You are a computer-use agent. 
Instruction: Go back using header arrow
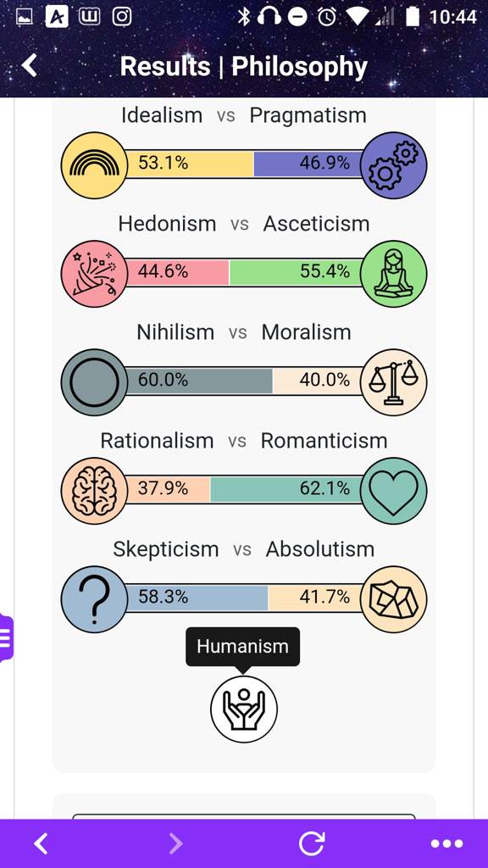coord(30,66)
